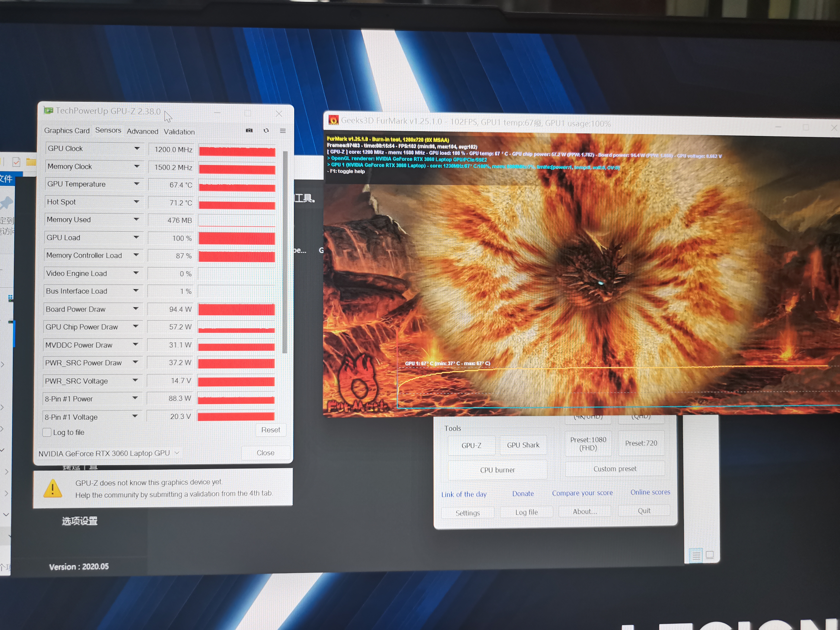
Task: Click the Reset button in GPU-Z
Action: 271,430
